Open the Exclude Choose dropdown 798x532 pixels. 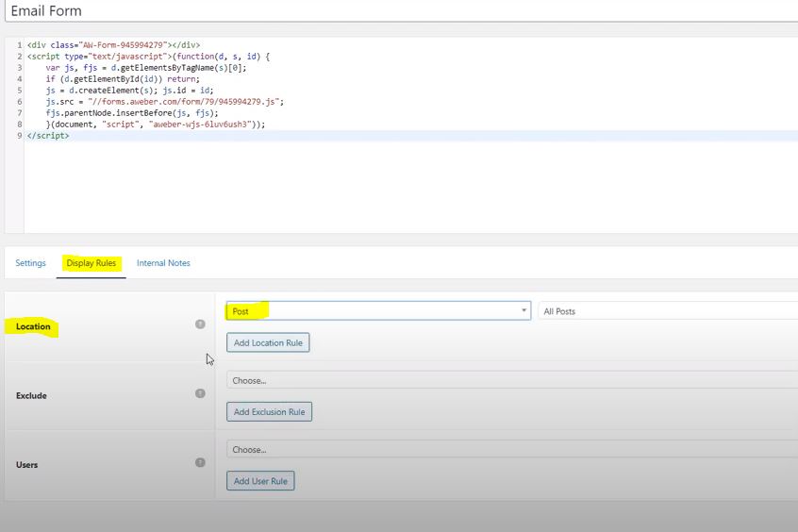pos(512,380)
